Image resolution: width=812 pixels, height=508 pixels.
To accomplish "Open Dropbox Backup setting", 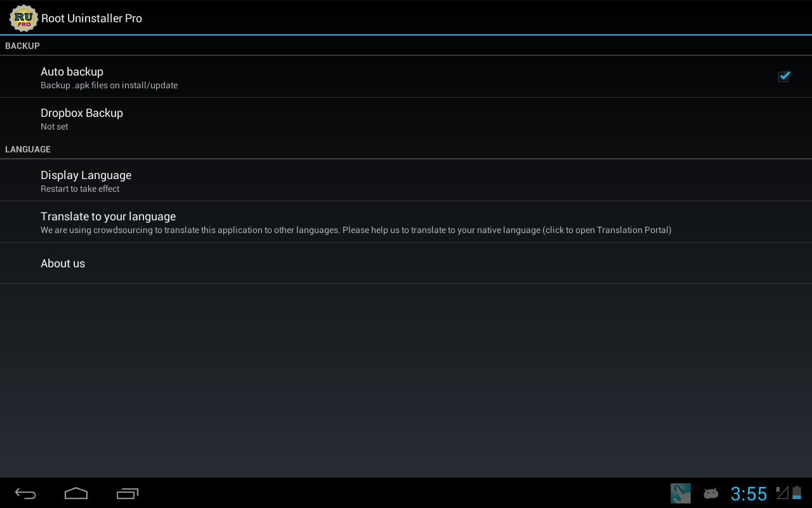I will pos(406,118).
